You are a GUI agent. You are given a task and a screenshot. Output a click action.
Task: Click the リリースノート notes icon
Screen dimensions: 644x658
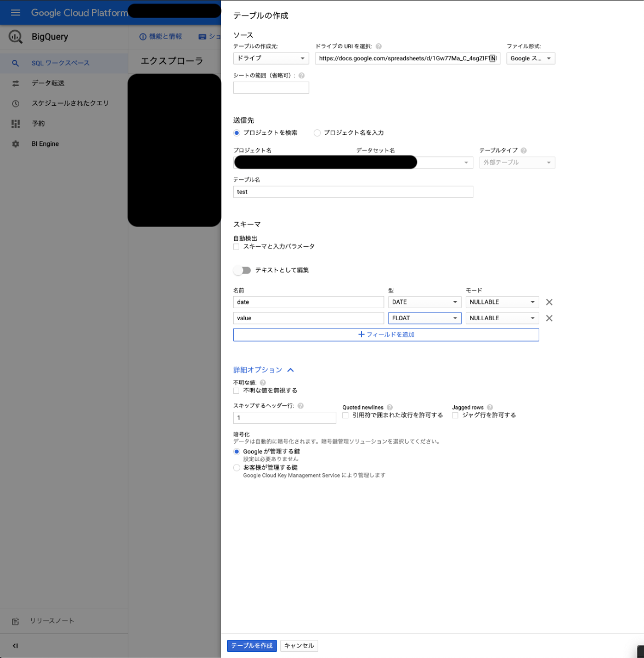click(15, 621)
